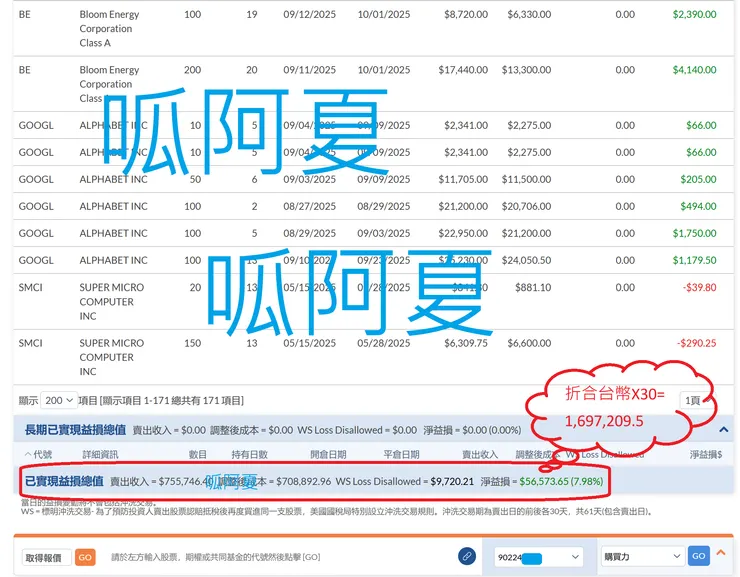Click the $8,720.00 proceeds cell
Viewport: 740px width, 577px height.
tap(466, 14)
